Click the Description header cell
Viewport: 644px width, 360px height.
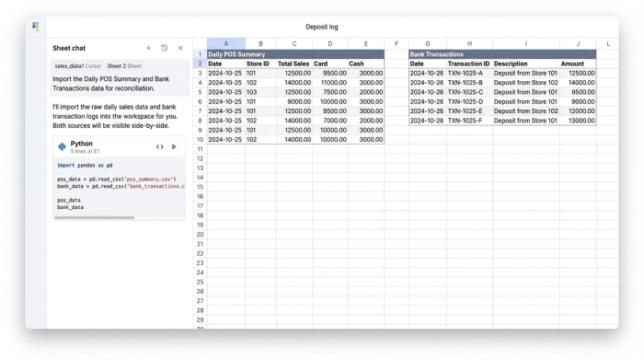pos(526,64)
